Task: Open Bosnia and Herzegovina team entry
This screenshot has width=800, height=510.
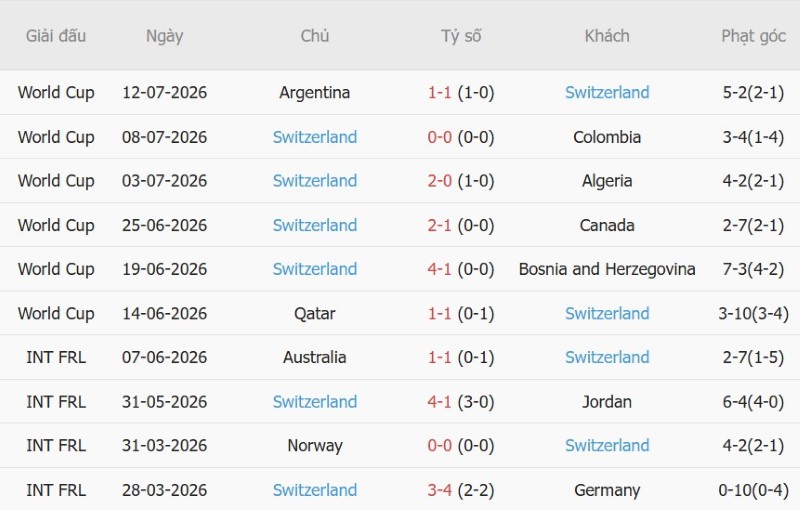Action: (607, 269)
